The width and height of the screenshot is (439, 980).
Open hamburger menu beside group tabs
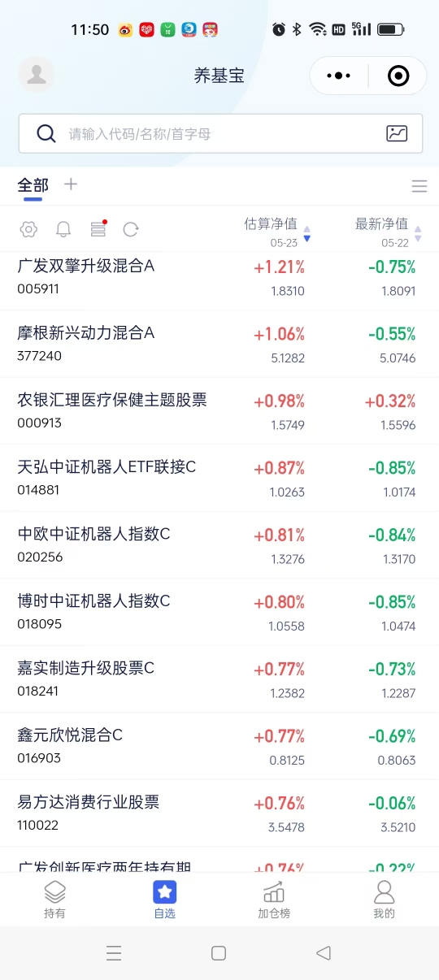[x=419, y=186]
